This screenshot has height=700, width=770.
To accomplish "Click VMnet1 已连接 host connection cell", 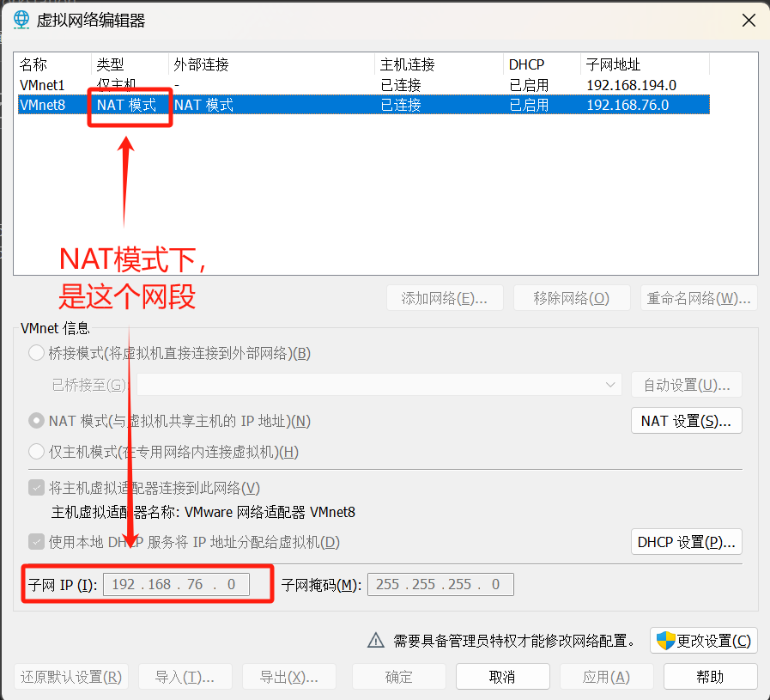I will pos(401,85).
